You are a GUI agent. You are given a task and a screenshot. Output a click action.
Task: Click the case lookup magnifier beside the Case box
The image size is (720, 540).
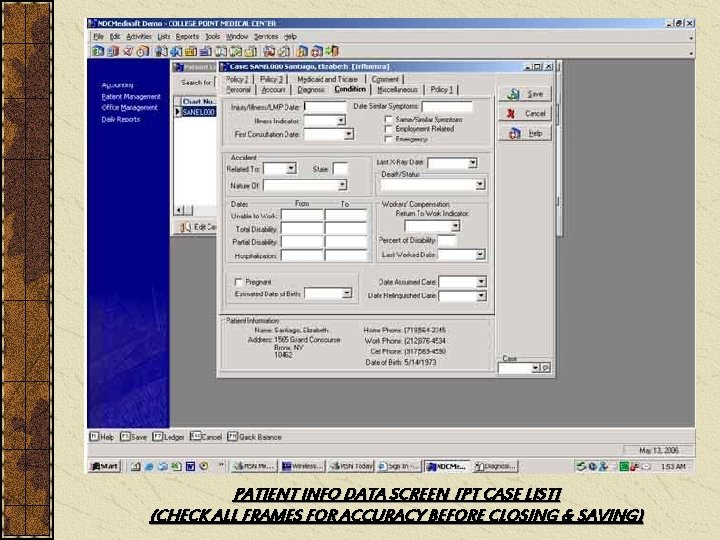546,368
